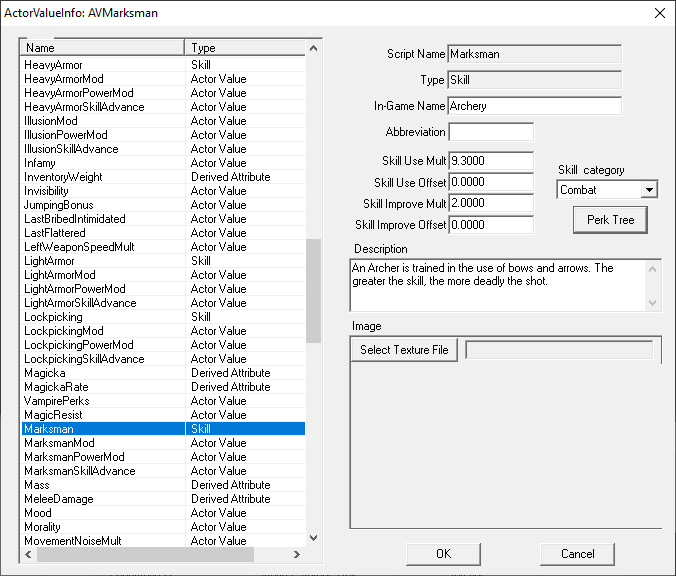Select the MarksmanSkillAdvance row
The width and height of the screenshot is (676, 576).
tap(163, 471)
